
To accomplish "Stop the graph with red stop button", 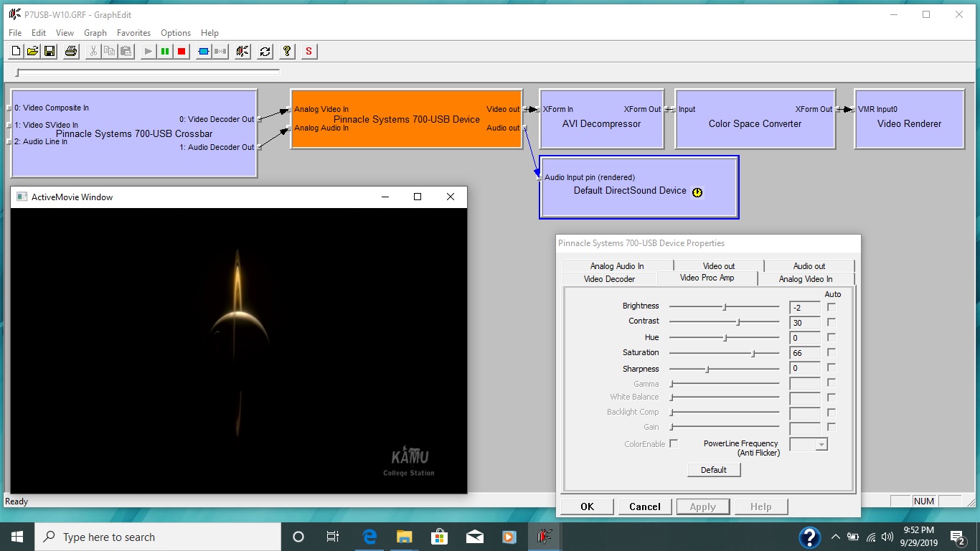I will click(x=182, y=51).
